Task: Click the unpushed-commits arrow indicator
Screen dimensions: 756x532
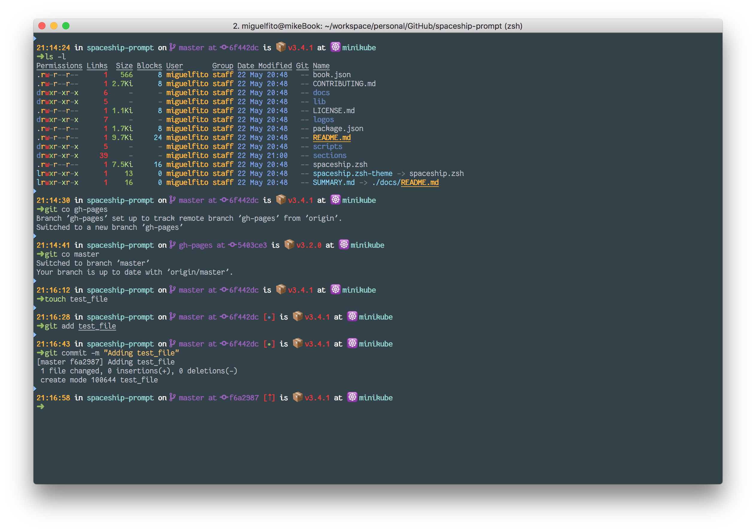Action: tap(269, 398)
